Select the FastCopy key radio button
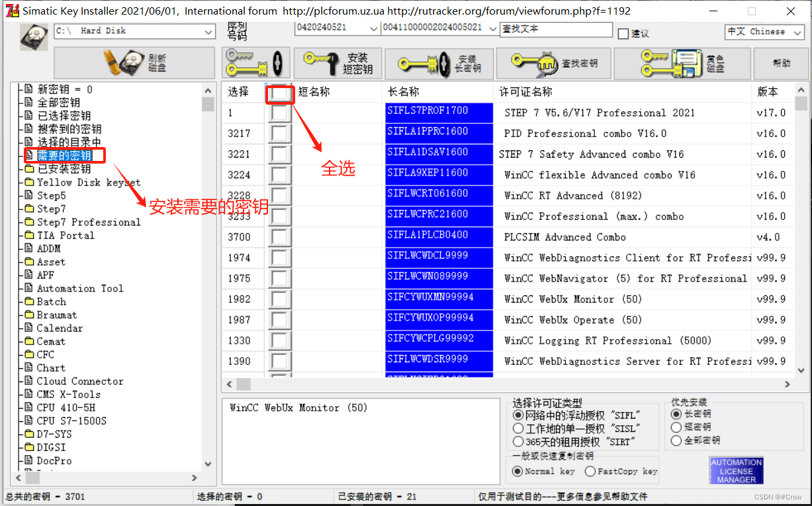 click(590, 472)
